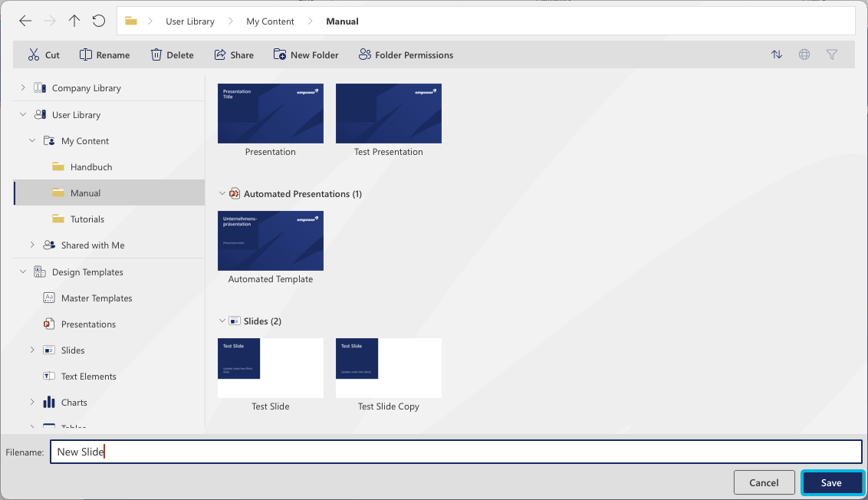Select the Test Presentation thumbnail
This screenshot has height=500, width=868.
pos(389,113)
